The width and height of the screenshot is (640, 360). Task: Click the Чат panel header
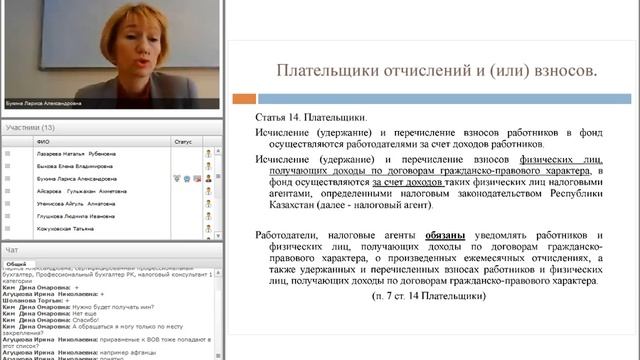(x=112, y=250)
